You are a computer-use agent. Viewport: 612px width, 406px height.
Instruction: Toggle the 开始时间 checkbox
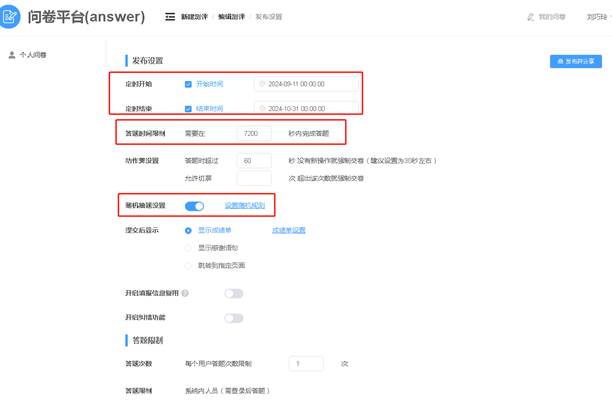pos(188,85)
